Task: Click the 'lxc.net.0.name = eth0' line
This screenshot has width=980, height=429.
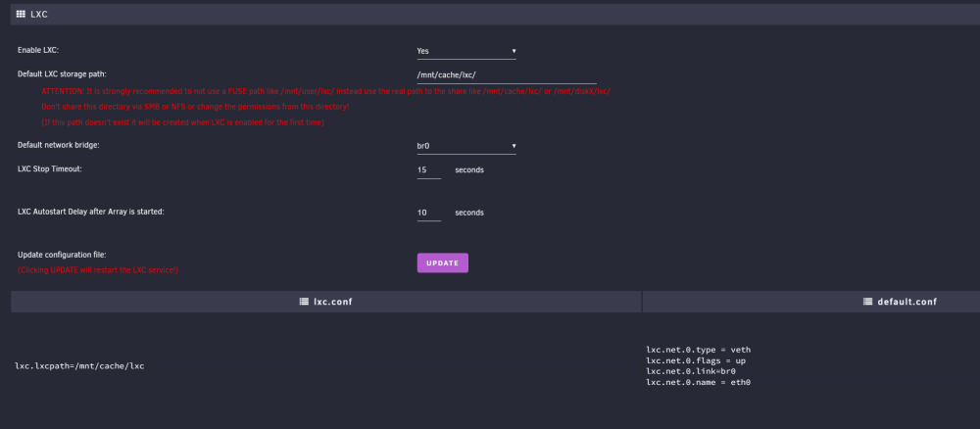Action: click(698, 382)
